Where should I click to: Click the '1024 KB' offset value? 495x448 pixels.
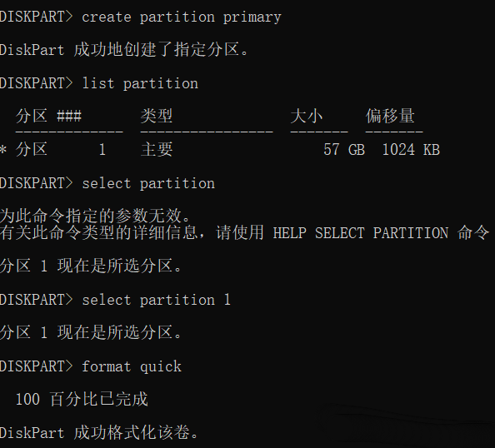tap(411, 150)
